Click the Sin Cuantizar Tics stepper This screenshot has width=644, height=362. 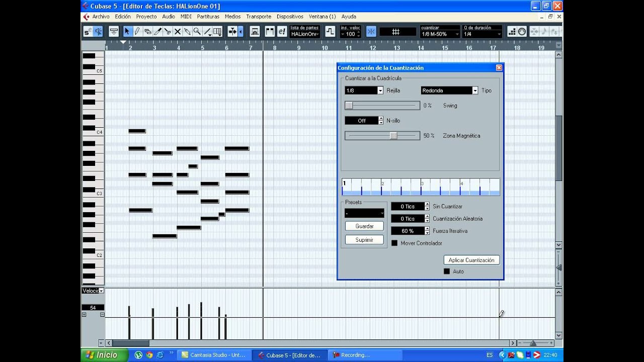pos(427,207)
